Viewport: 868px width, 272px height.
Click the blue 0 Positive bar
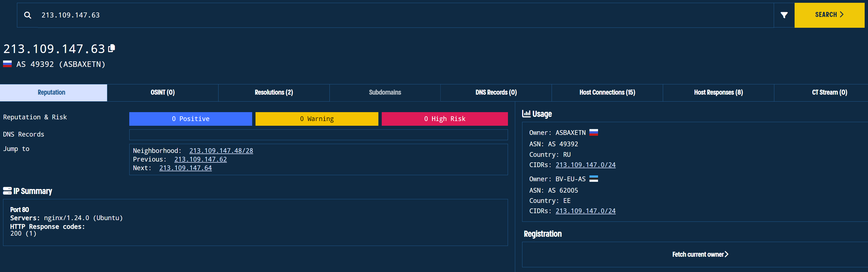click(x=191, y=119)
